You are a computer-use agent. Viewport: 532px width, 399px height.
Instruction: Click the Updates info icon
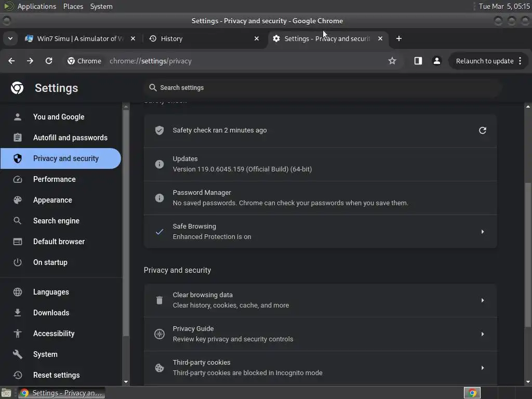click(x=159, y=164)
